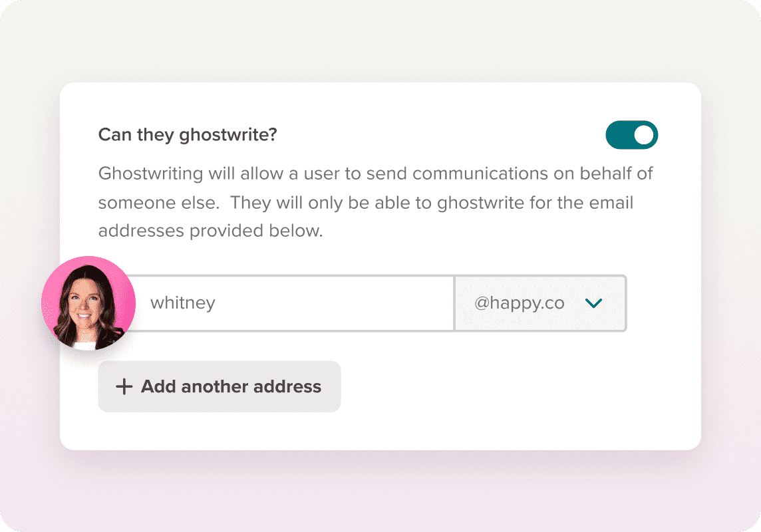
Task: Click Whitney's round profile photo
Action: [88, 303]
